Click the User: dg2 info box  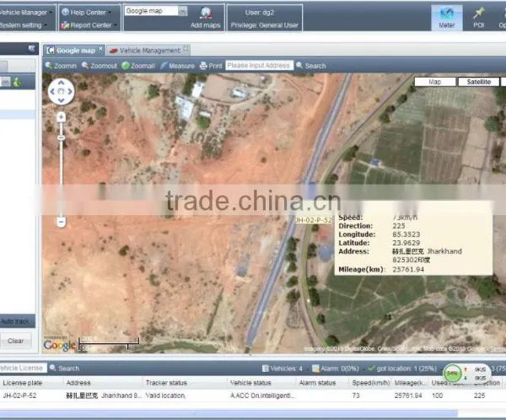tap(265, 18)
